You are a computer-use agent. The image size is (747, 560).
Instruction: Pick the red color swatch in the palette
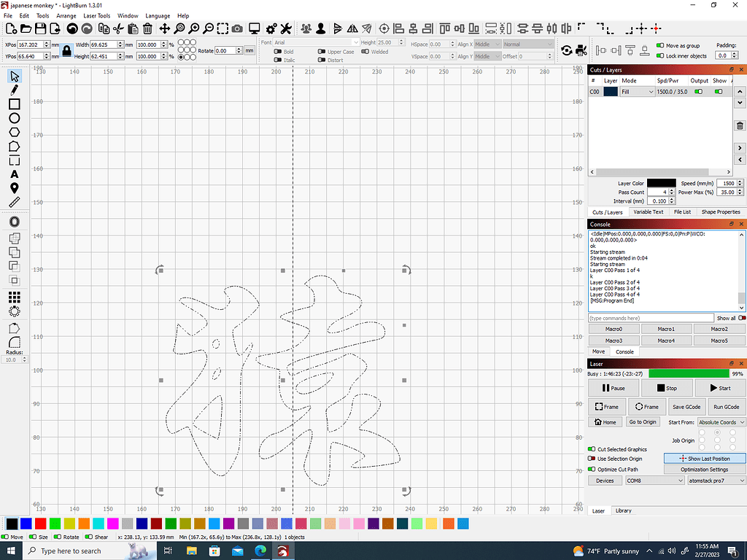click(x=40, y=523)
